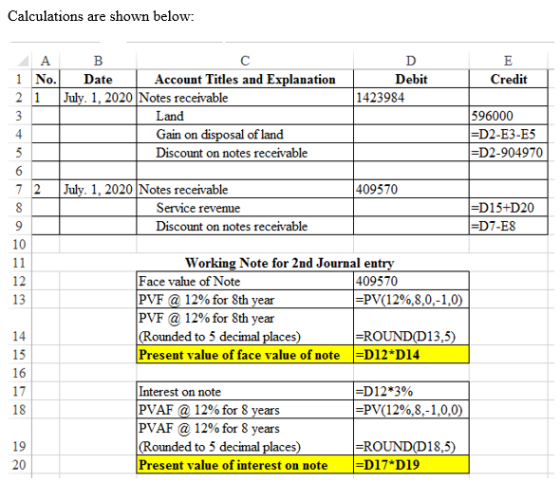The height and width of the screenshot is (482, 560).
Task: Select the corner select-all triangle
Action: click(24, 61)
